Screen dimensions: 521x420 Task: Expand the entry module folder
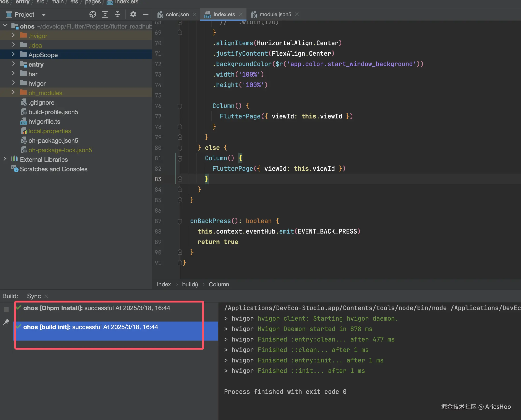pyautogui.click(x=13, y=64)
